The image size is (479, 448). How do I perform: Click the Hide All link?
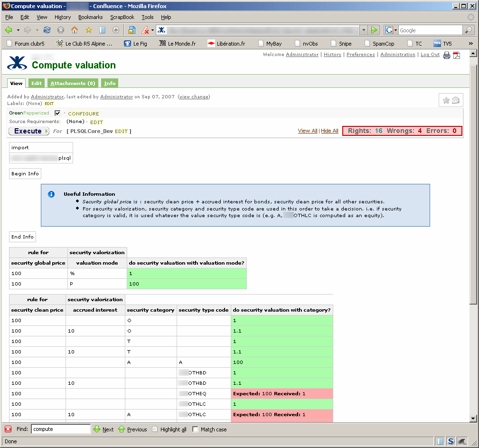tap(329, 131)
